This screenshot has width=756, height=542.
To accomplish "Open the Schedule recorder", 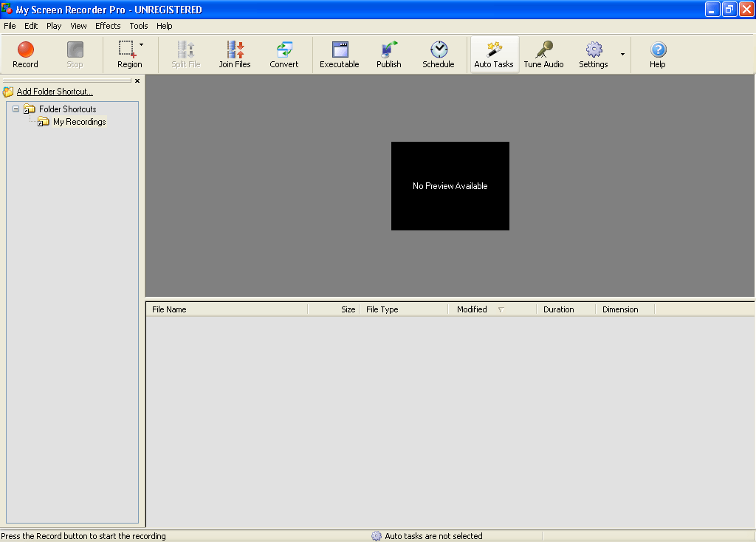I will [x=439, y=54].
